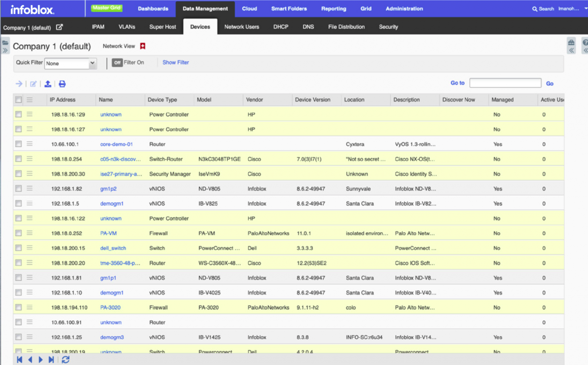Click the Show Filter link

(175, 62)
